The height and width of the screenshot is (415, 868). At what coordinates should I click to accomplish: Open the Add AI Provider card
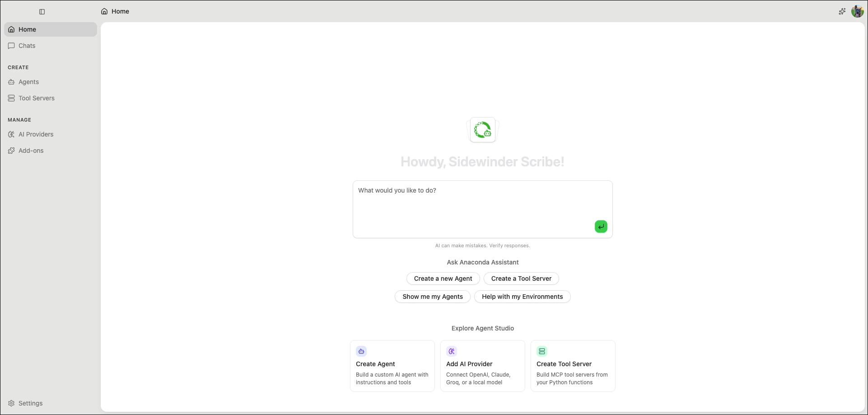tap(483, 366)
